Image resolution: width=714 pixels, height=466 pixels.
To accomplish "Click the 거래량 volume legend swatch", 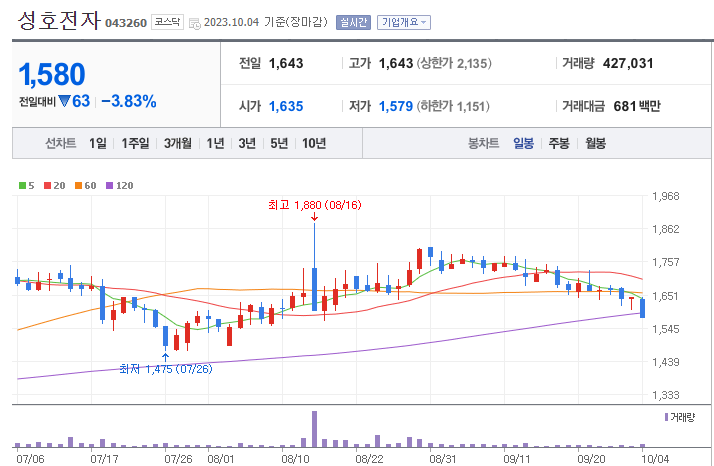I will coord(667,417).
